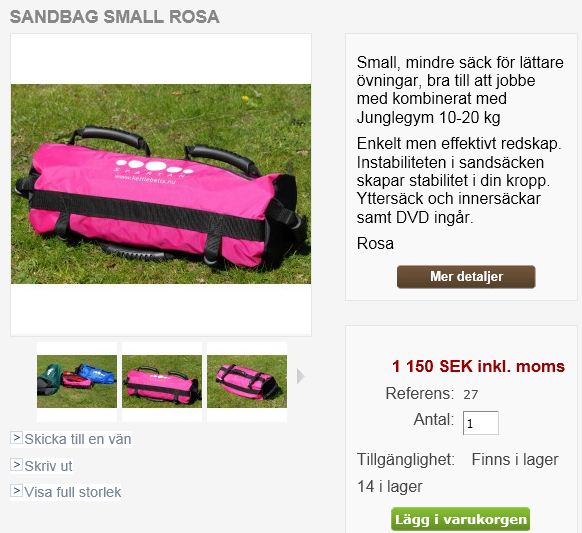Add product with 'Lägg i varukorgen' button
582x533 pixels.
[460, 519]
